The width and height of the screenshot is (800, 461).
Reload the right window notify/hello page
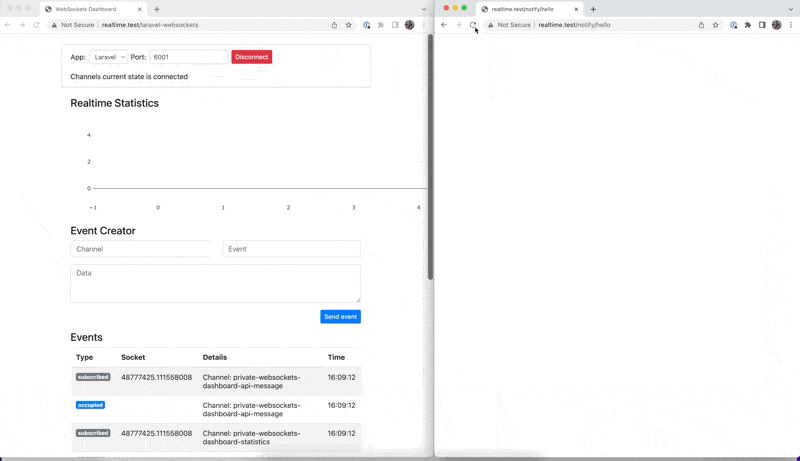[473, 25]
